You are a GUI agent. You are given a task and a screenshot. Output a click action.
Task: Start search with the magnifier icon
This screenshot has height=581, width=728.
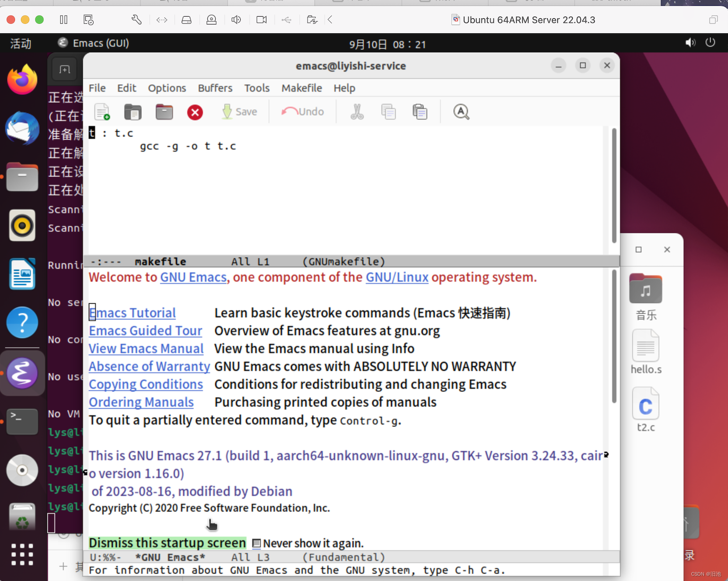[461, 112]
